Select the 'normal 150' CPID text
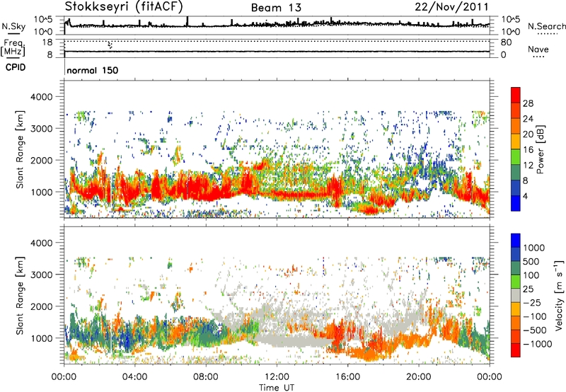 (93, 70)
